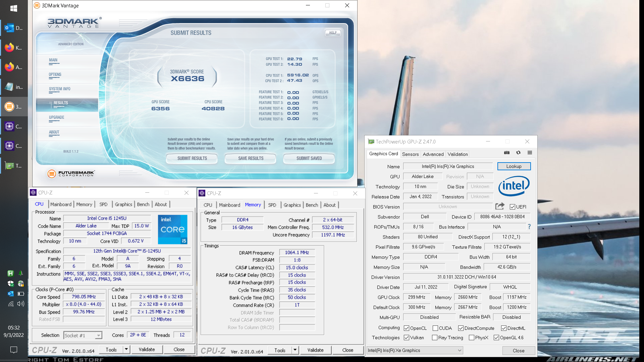Open the TechPowerUp GPU-Z taskbar item
The image size is (644, 362).
(x=14, y=166)
